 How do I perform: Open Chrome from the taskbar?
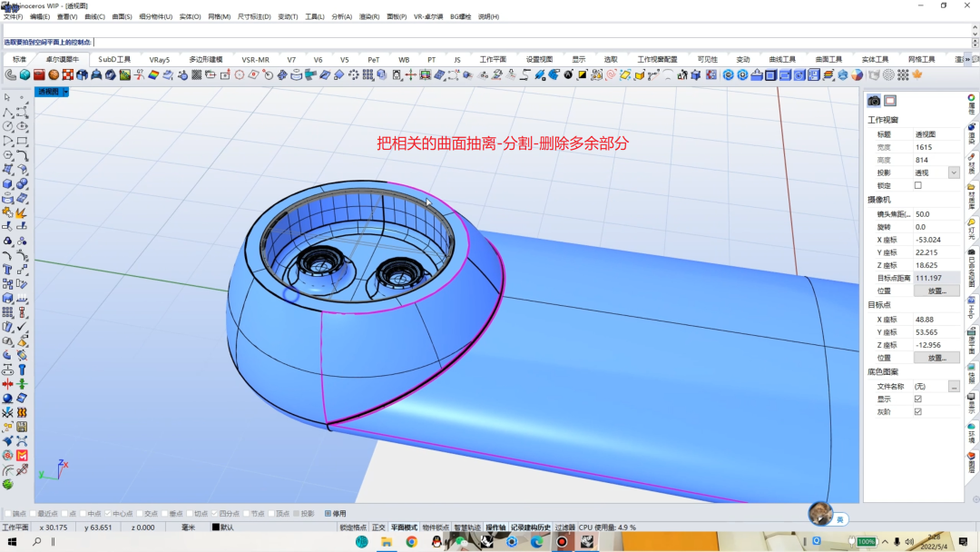[411, 542]
